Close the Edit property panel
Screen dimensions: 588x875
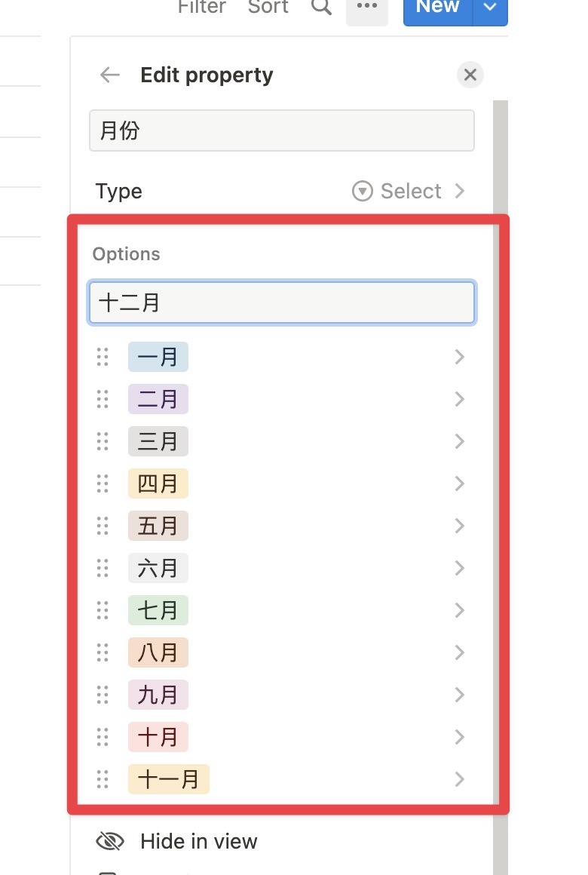point(470,74)
